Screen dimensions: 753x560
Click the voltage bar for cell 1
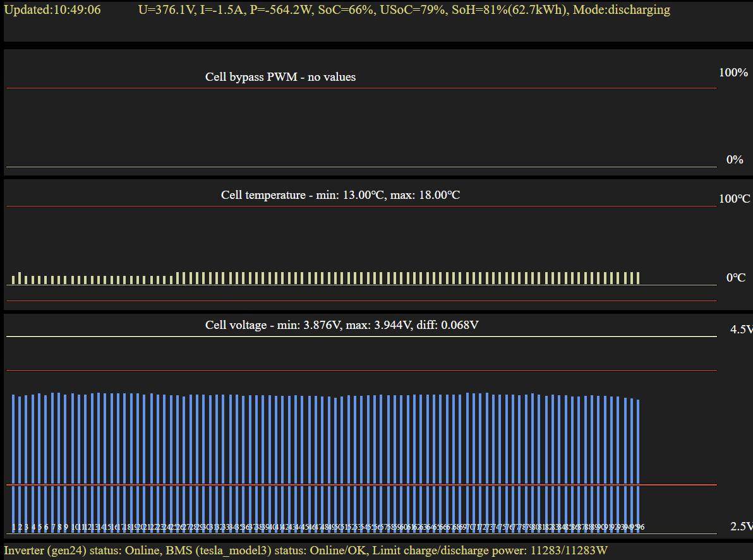(13, 455)
